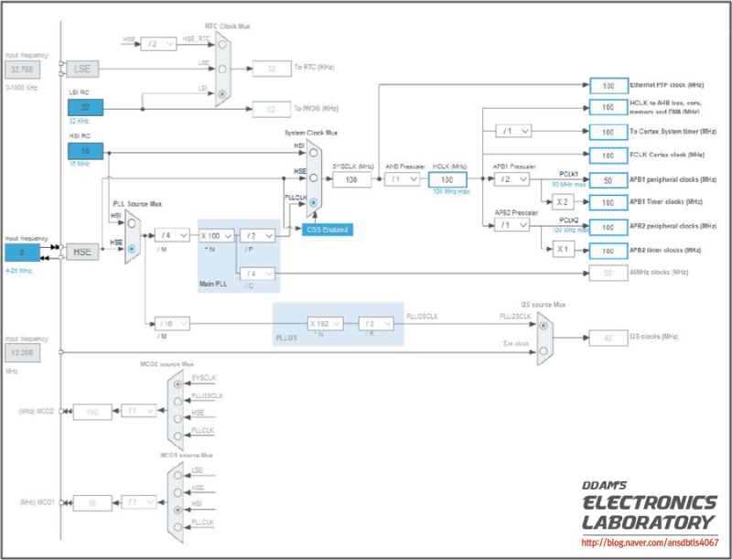Image resolution: width=732 pixels, height=560 pixels.
Task: Select Ext. clock in the I2S source Mux
Action: 544,351
